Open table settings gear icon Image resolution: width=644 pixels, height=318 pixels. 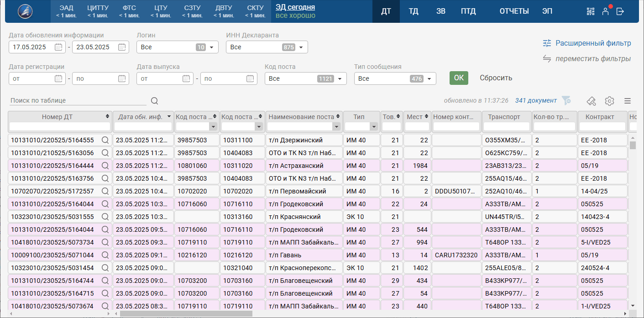pos(609,101)
